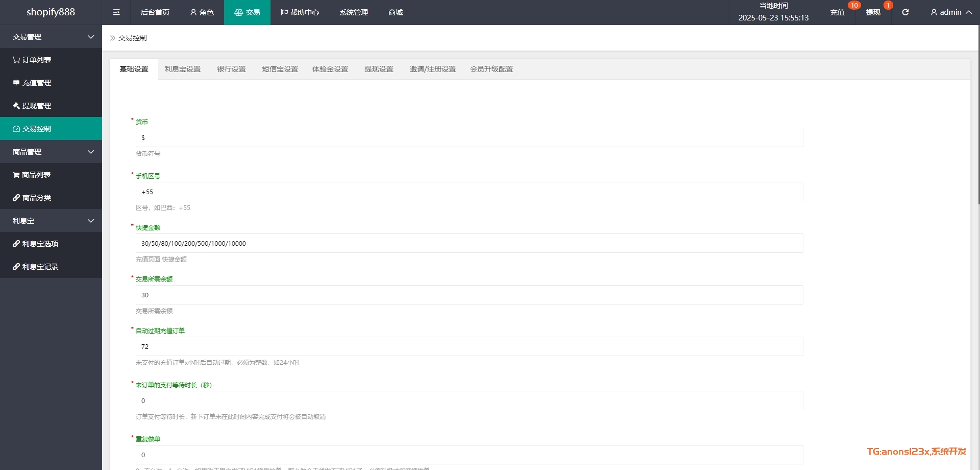Open 提现 withdrawal notifications
The height and width of the screenshot is (470, 980).
[x=873, y=12]
